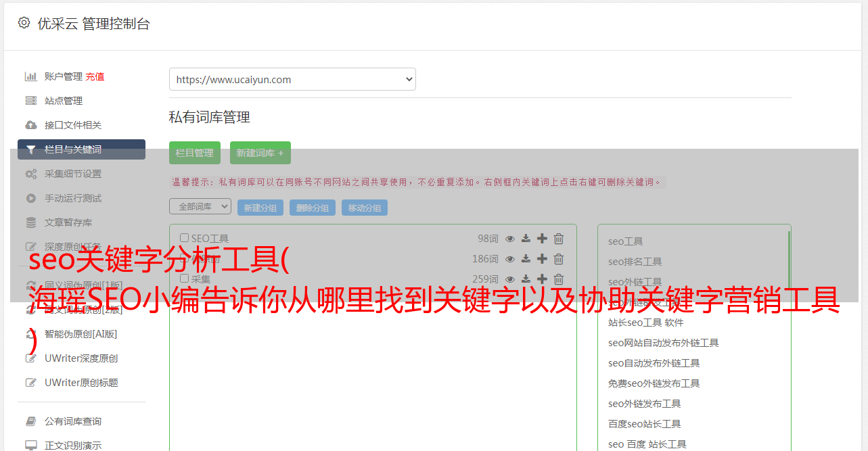The height and width of the screenshot is (451, 868).
Task: Click the gears icon for 采集细节设置
Action: point(31,174)
